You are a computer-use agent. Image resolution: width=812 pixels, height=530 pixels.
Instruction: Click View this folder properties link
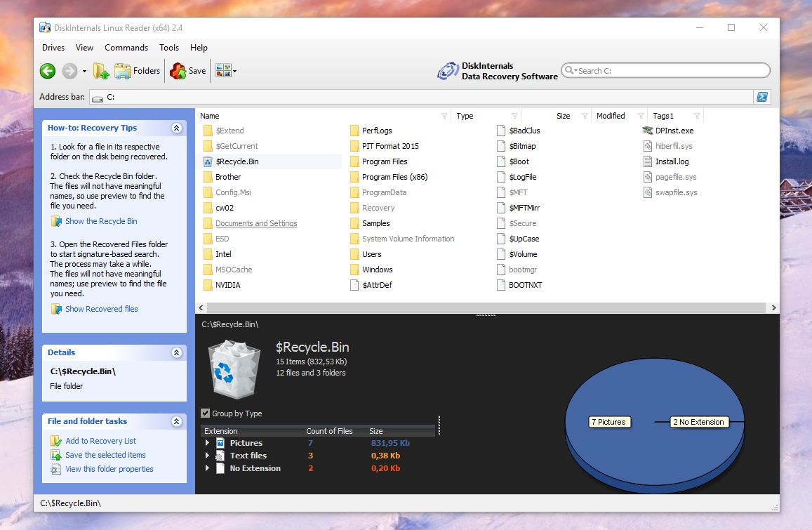coord(109,469)
